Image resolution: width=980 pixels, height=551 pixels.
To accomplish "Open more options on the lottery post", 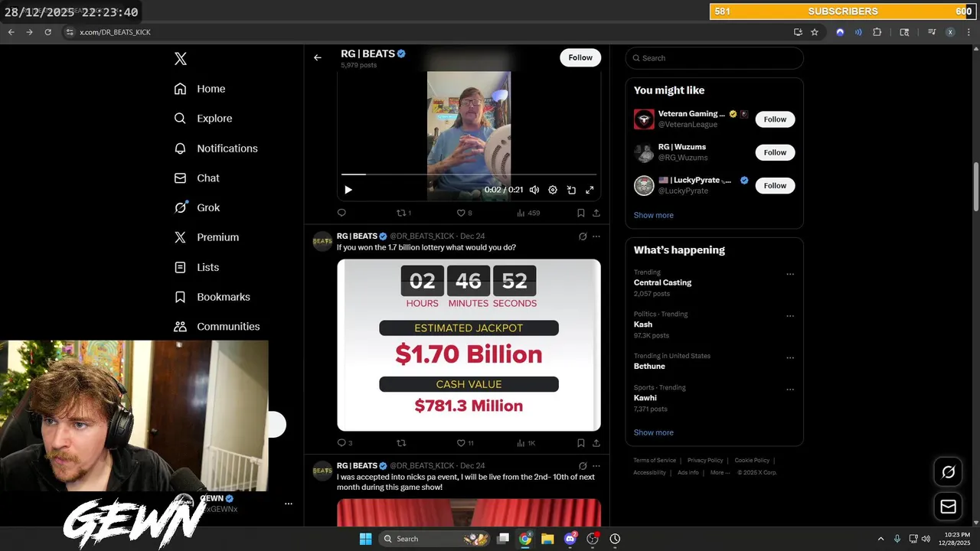I will coord(596,236).
